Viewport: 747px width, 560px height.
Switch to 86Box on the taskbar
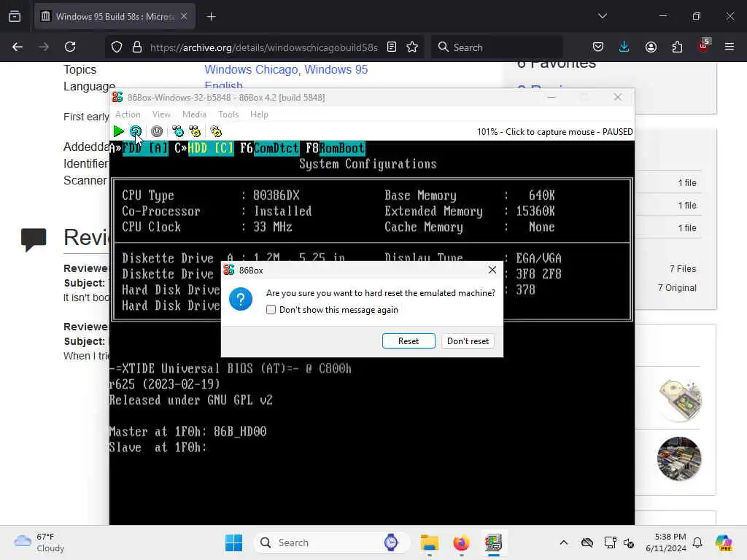point(494,542)
